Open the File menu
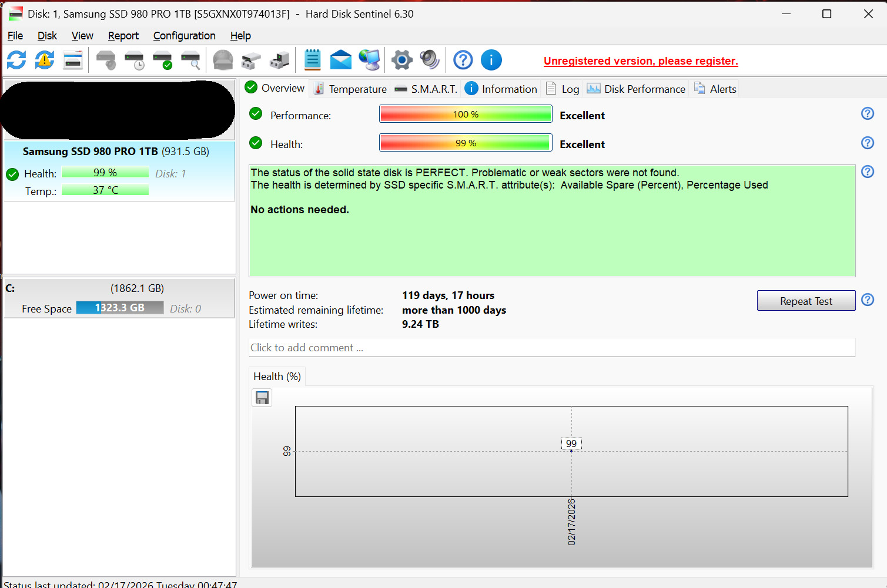This screenshot has width=887, height=588. pos(15,36)
